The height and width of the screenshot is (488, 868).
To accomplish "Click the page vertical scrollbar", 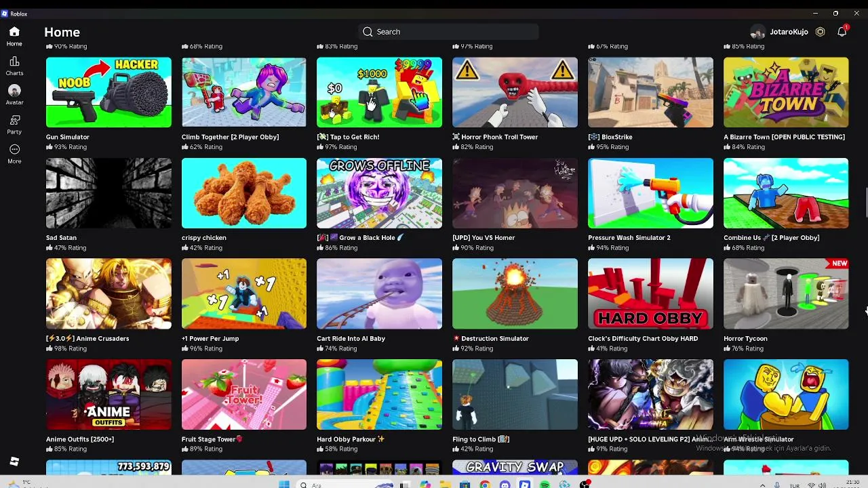I will point(865,202).
